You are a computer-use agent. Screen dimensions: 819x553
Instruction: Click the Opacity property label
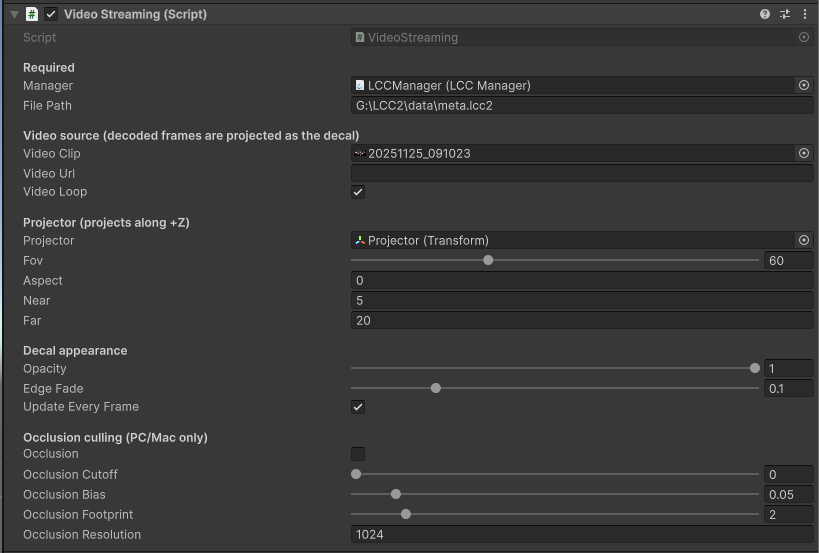[x=44, y=368]
